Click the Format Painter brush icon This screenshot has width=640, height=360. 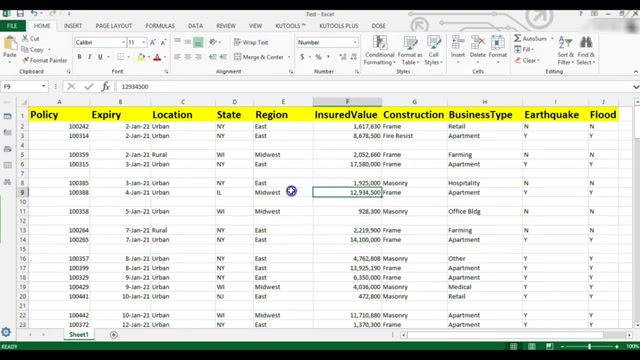coord(25,60)
